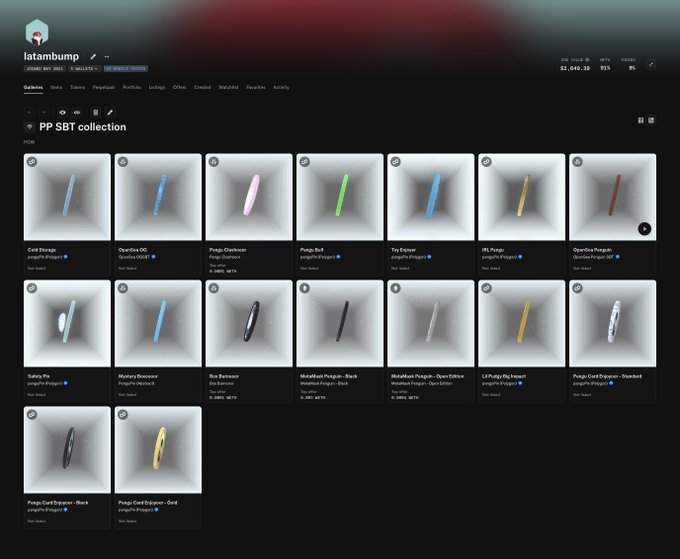Open the Cold Storage item thumbnail

(x=67, y=197)
